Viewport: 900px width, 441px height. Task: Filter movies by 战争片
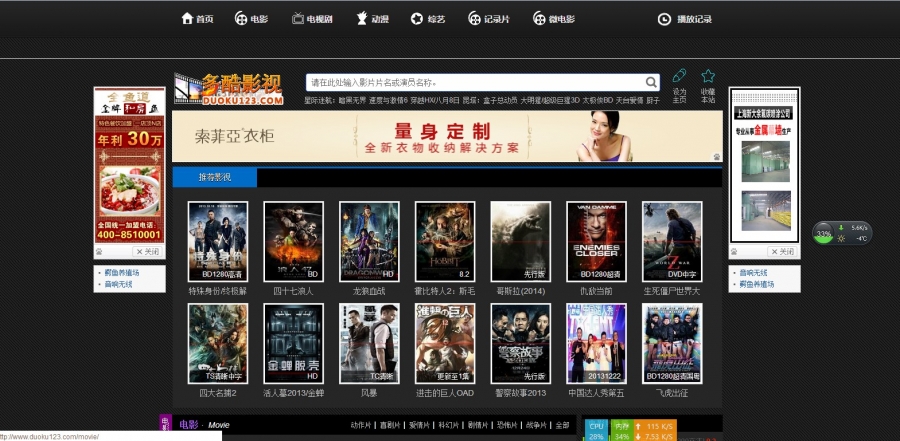[537, 425]
